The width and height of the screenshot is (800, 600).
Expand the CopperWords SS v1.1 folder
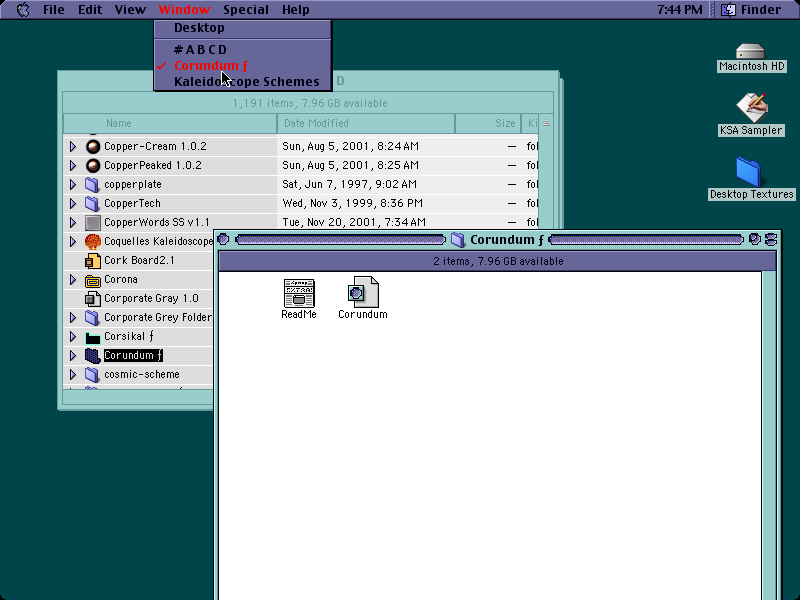point(73,222)
